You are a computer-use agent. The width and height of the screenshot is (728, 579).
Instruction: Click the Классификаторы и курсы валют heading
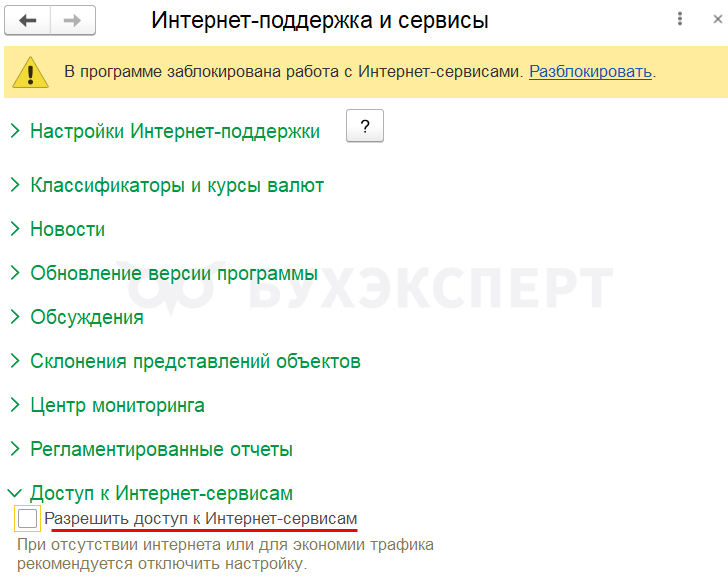point(177,185)
